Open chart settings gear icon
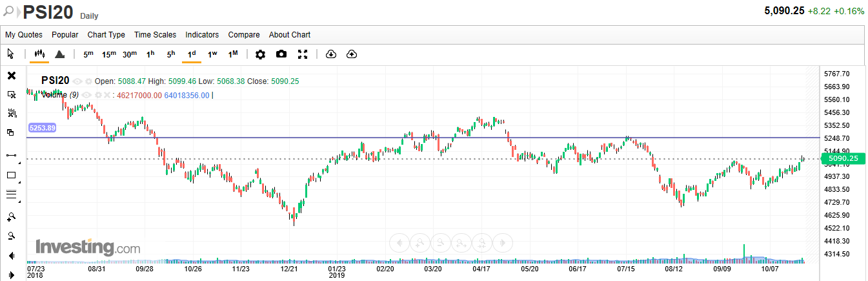The height and width of the screenshot is (281, 868). [260, 54]
